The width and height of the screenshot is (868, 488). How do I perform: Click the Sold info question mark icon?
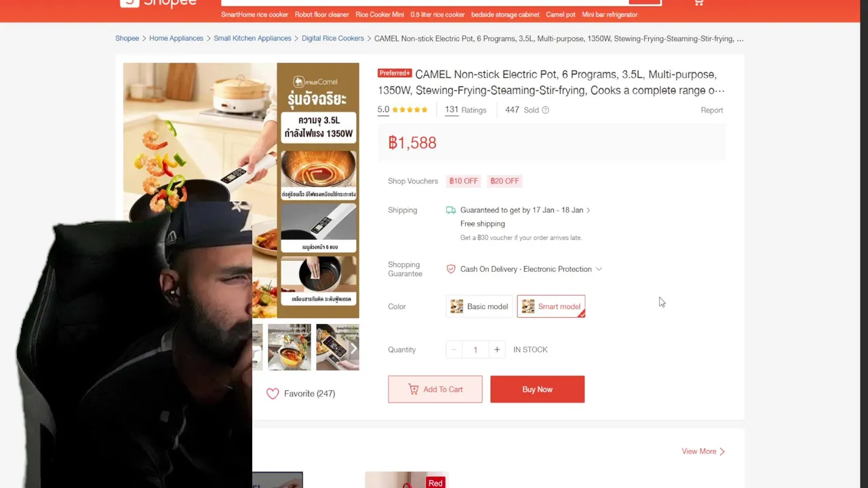(545, 110)
